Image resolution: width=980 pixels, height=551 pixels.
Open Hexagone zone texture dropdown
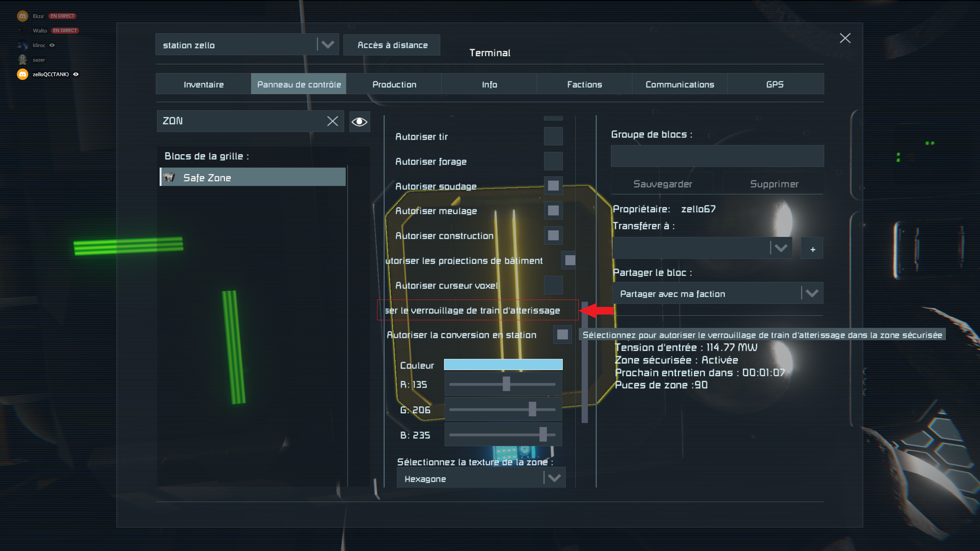tap(481, 478)
